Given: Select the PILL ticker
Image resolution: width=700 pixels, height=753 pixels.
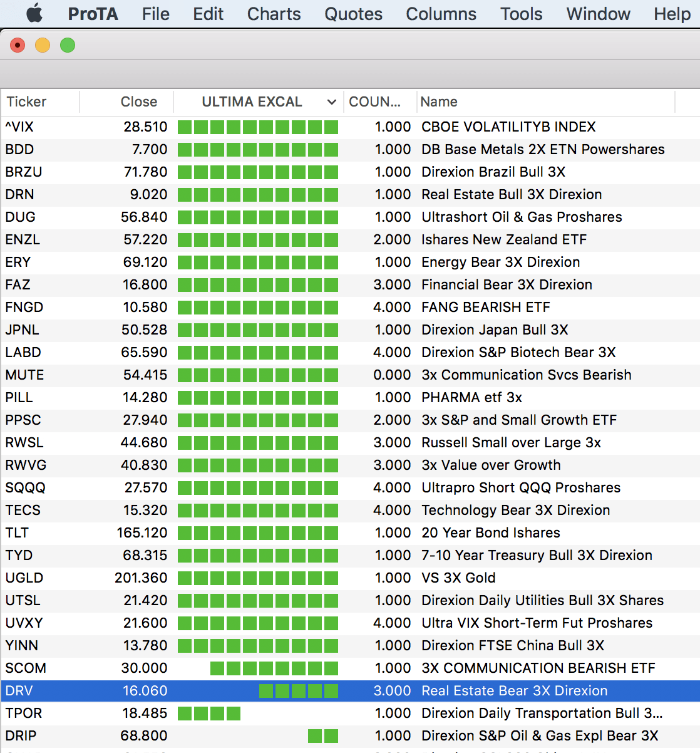Looking at the screenshot, I should (x=19, y=397).
